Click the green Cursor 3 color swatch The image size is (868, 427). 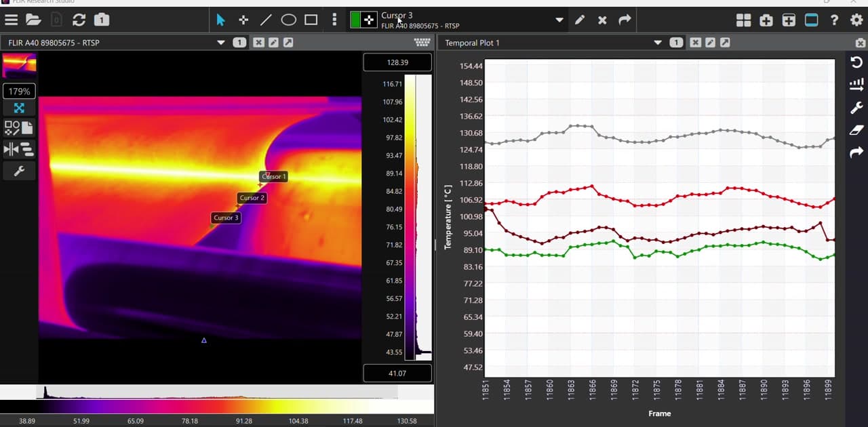click(355, 20)
